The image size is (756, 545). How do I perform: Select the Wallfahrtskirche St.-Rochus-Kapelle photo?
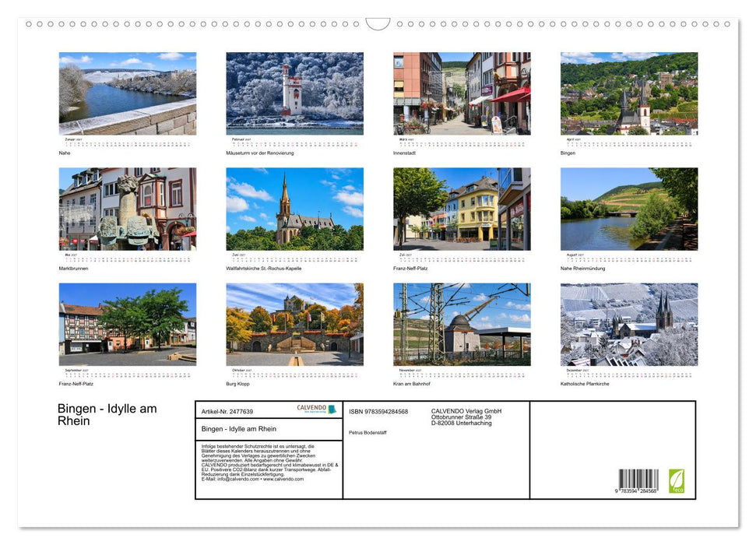click(294, 209)
